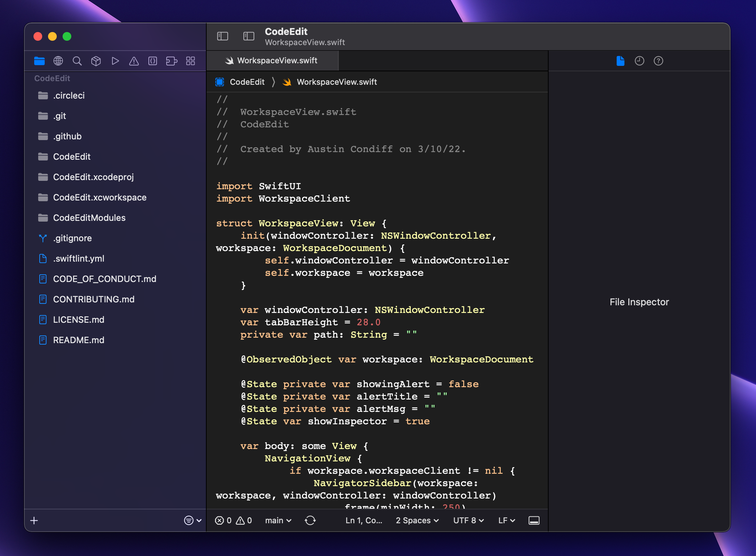This screenshot has width=756, height=556.
Task: Click the help question-mark inspector icon
Action: coord(658,61)
